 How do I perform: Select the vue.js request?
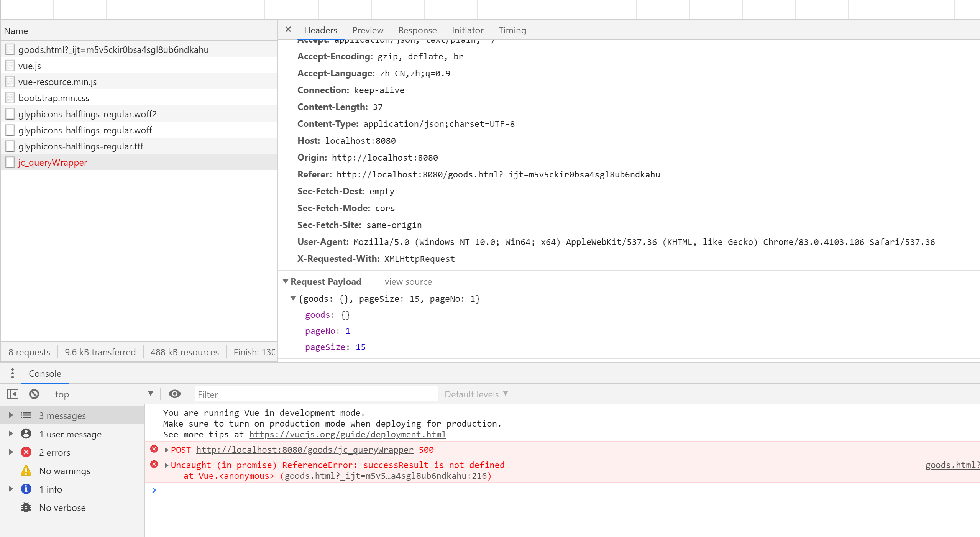[139, 66]
